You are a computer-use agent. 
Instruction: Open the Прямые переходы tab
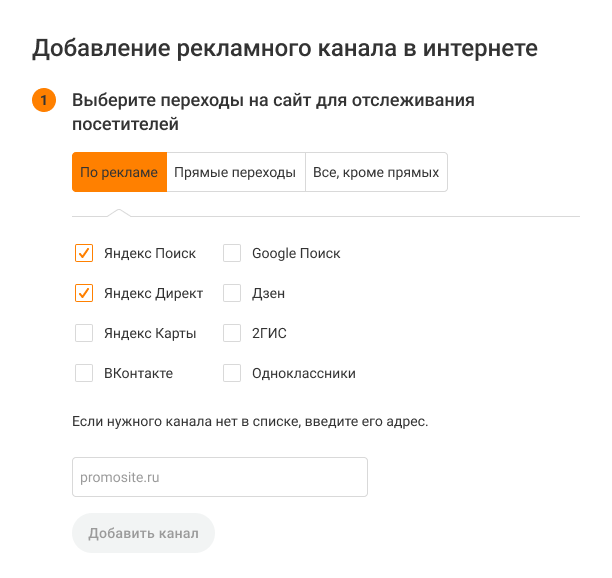click(x=235, y=172)
